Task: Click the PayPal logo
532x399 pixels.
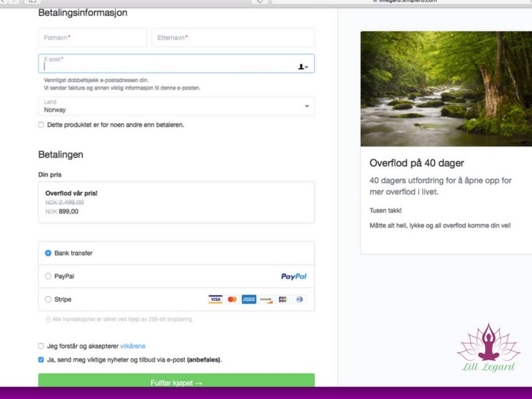Action: [x=294, y=276]
